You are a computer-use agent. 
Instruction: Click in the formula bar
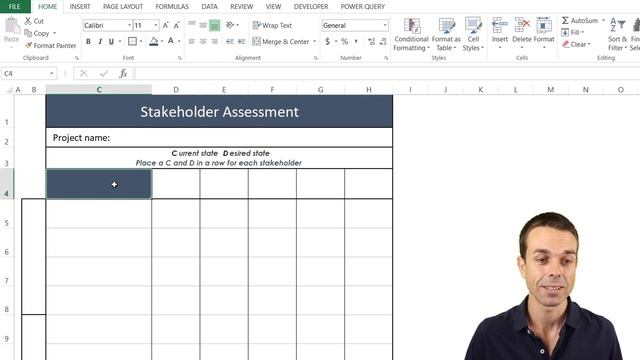(x=387, y=73)
